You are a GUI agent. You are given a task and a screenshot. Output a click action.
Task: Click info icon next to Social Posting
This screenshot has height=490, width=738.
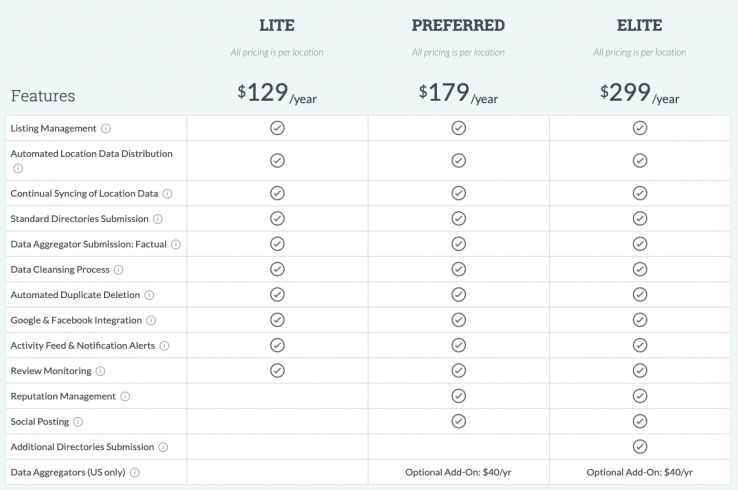click(78, 422)
